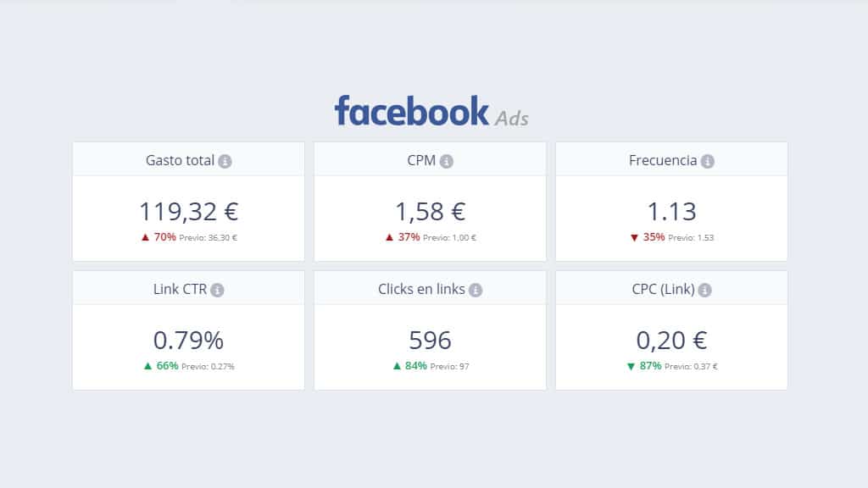Click the CPC (Link) info icon
The width and height of the screenshot is (868, 488).
point(705,290)
